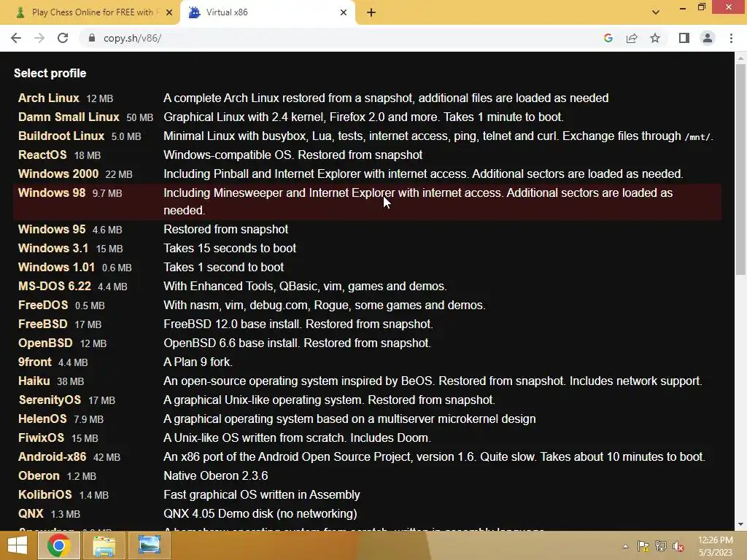The width and height of the screenshot is (747, 560).
Task: Click the browser forward arrow
Action: 39,38
